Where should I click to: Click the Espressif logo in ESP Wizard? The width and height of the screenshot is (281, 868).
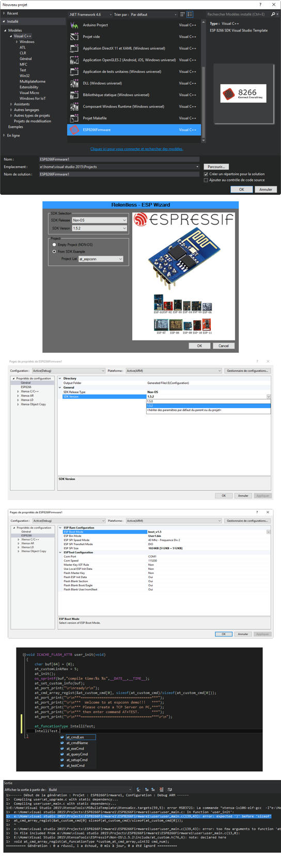tap(183, 220)
